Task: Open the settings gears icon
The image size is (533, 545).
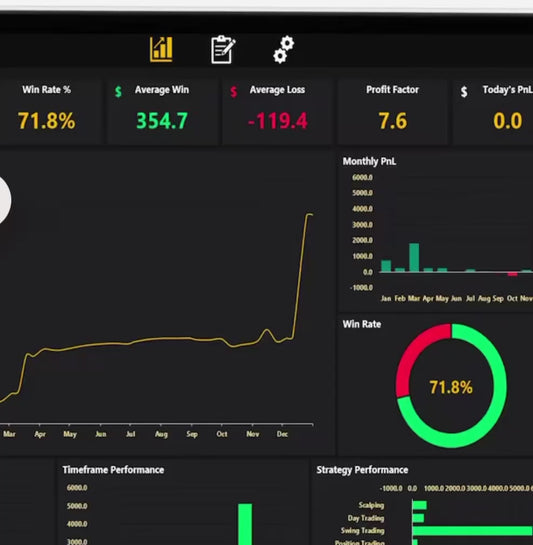Action: pos(284,49)
